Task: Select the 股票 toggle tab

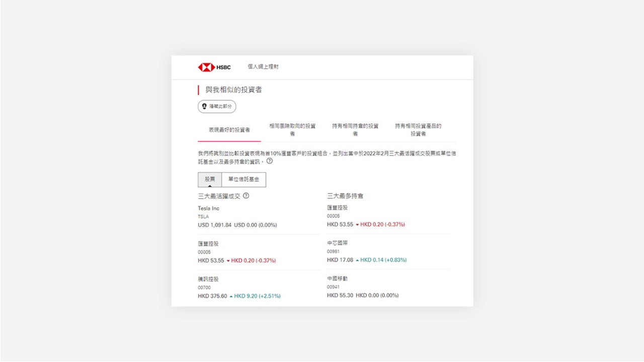Action: pos(210,179)
